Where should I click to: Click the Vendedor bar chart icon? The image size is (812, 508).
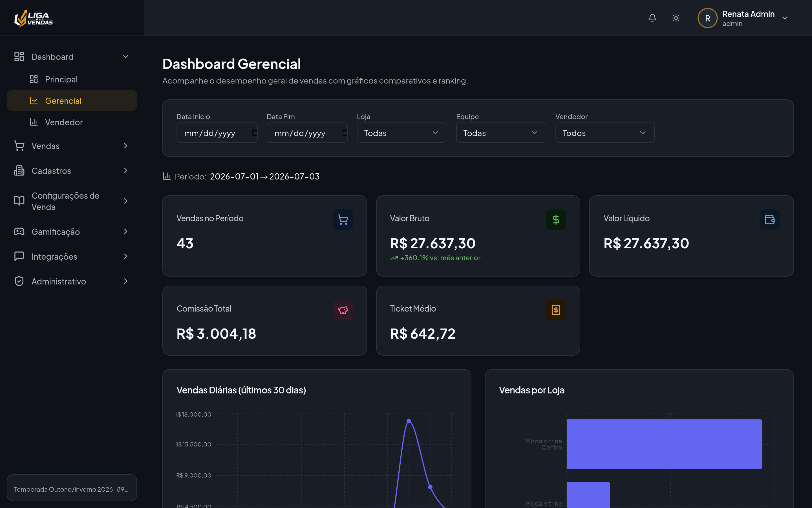click(34, 122)
